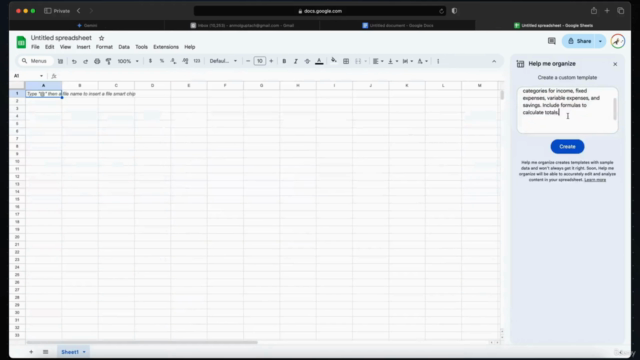The width and height of the screenshot is (640, 360).
Task: Open the Sheet1 tab dropdown arrow
Action: click(x=84, y=352)
